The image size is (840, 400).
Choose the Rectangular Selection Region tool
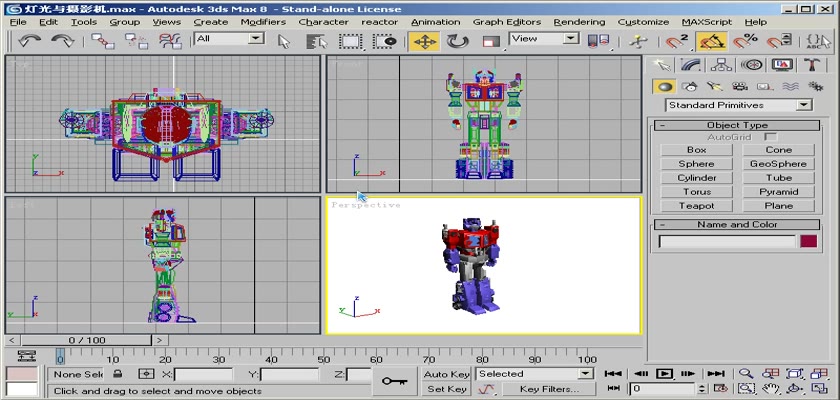351,41
